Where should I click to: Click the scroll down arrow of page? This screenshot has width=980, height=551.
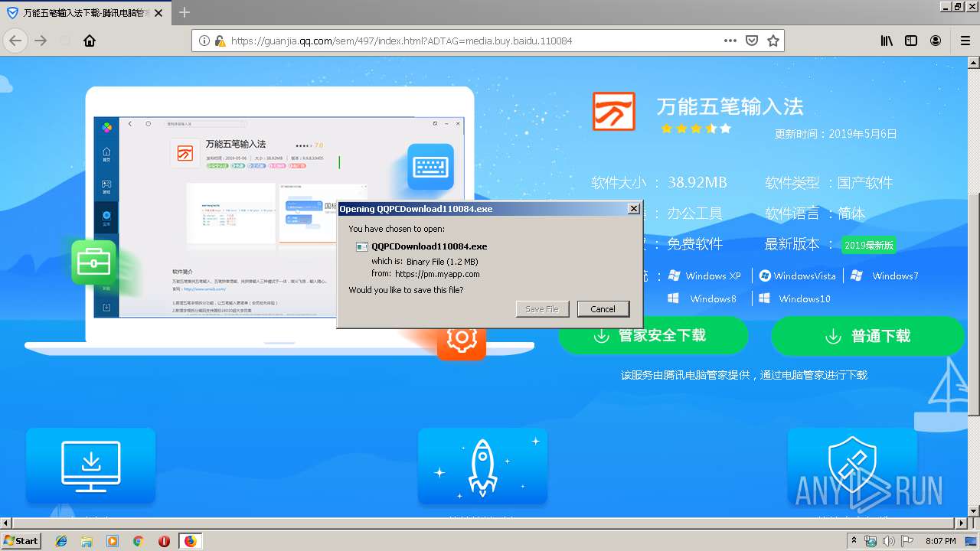tap(973, 510)
